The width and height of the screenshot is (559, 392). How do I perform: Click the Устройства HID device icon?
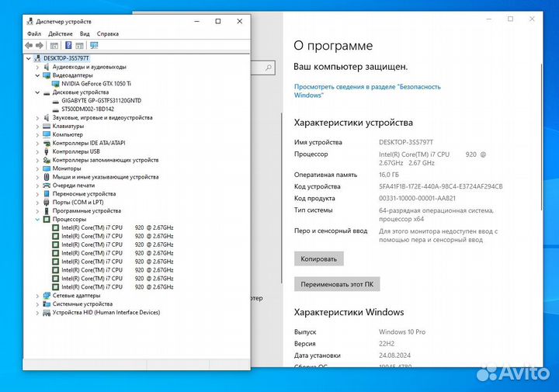[47, 313]
